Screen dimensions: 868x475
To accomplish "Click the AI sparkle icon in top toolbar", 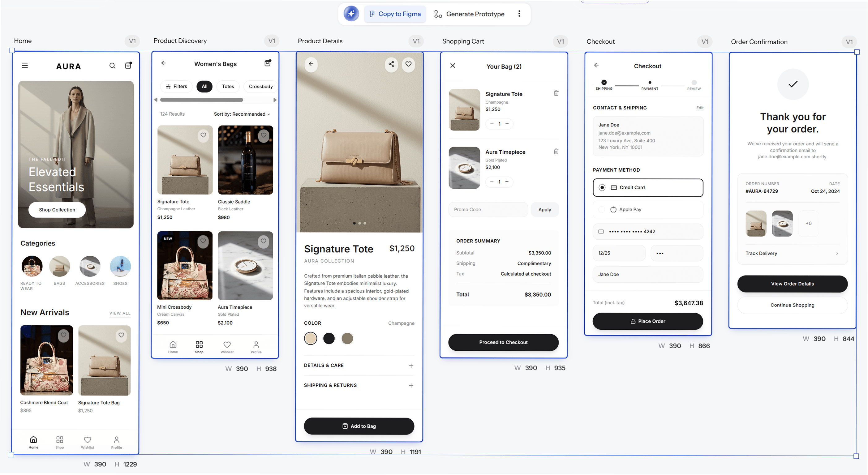I will pos(351,14).
